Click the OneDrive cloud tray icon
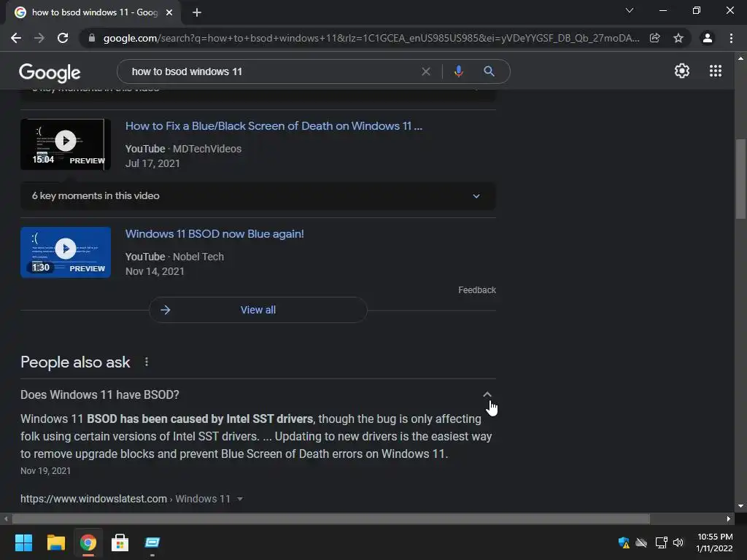 coord(642,542)
